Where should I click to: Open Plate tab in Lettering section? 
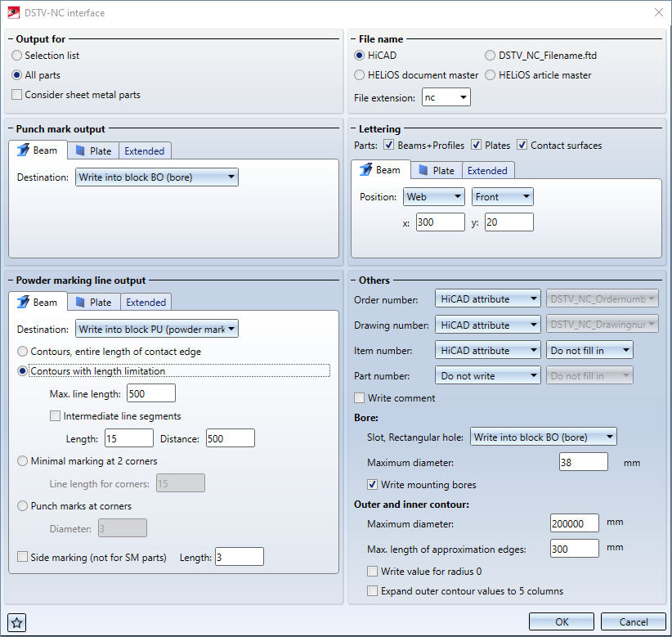point(437,171)
